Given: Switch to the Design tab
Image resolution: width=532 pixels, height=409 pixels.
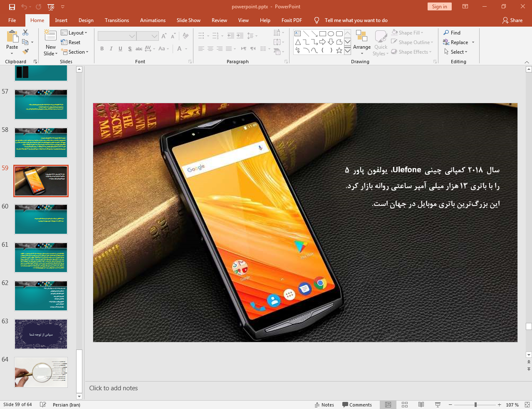Looking at the screenshot, I should point(86,20).
